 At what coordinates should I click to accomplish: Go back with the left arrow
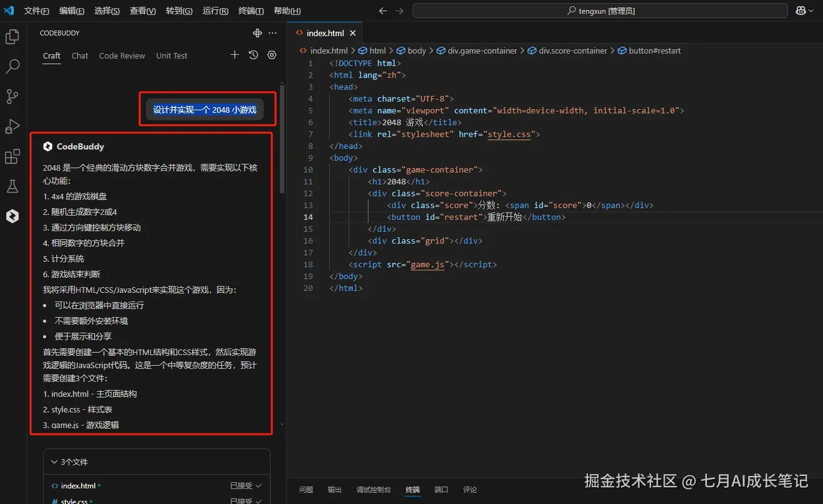pos(383,11)
